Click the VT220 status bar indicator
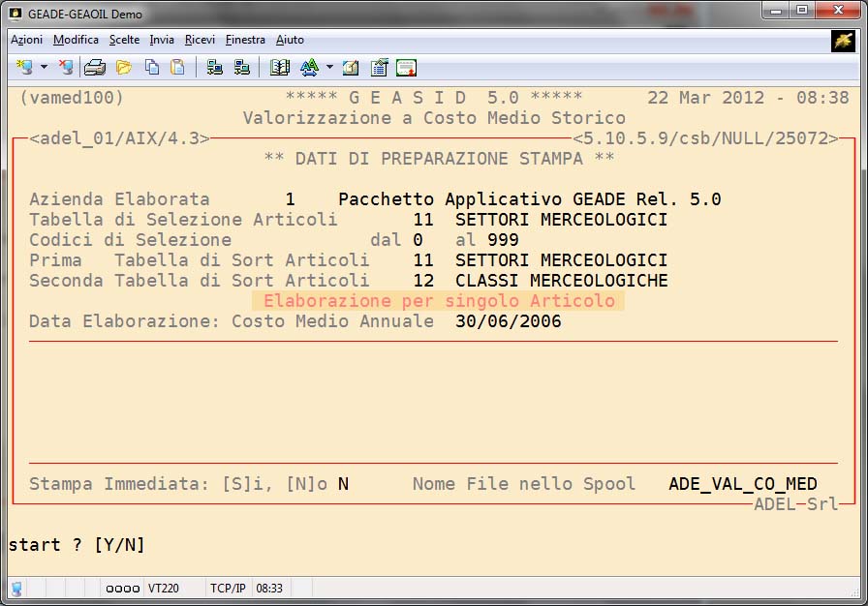 pos(164,588)
